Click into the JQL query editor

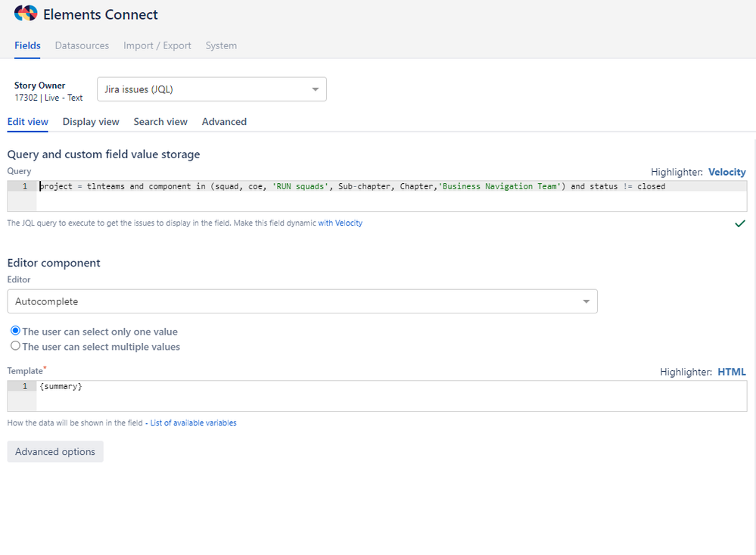click(391, 196)
